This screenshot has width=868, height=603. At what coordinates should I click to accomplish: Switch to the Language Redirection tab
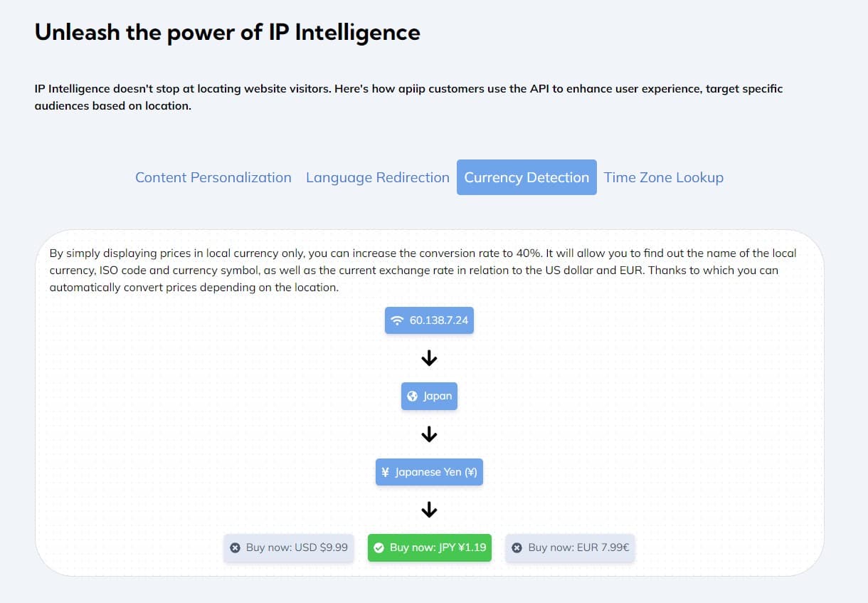point(378,177)
